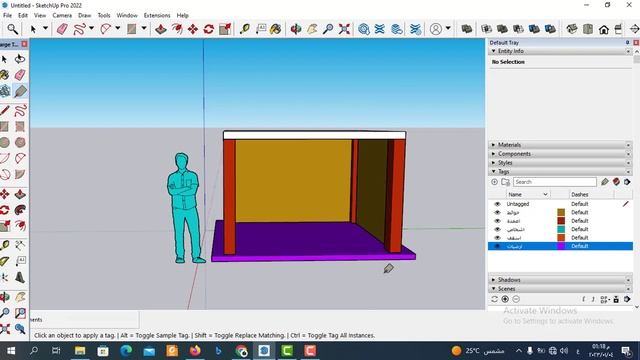Pick the Tape Measure tool in top toolbar

tap(245, 29)
